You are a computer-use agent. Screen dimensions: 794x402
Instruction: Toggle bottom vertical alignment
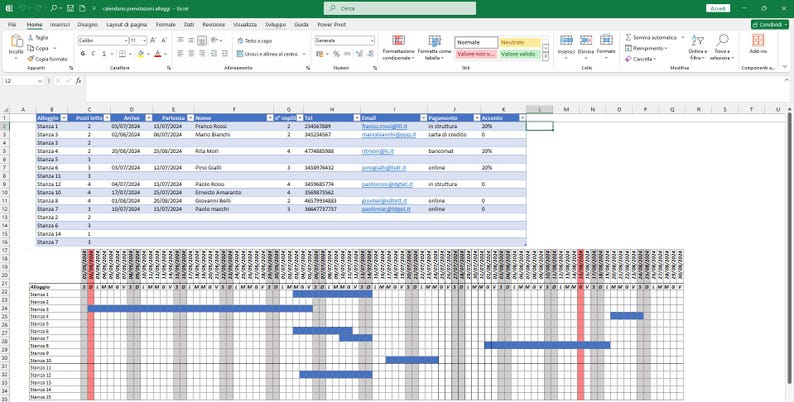202,40
